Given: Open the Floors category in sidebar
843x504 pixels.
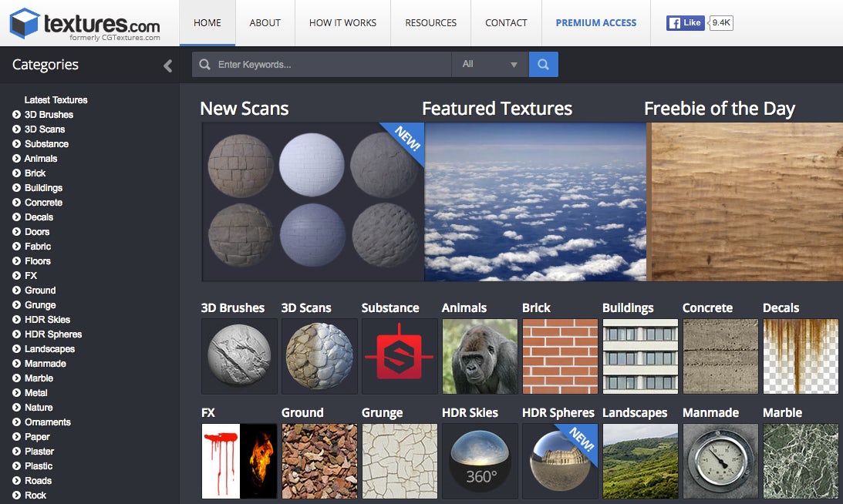Looking at the screenshot, I should [38, 261].
